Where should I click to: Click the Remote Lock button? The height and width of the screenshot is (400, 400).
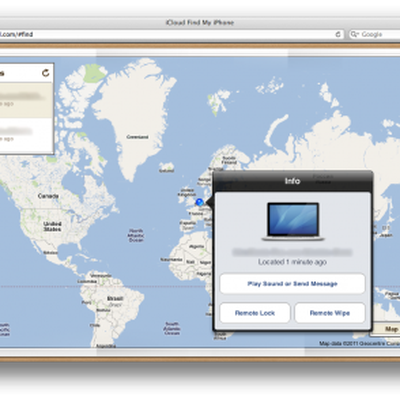255,313
